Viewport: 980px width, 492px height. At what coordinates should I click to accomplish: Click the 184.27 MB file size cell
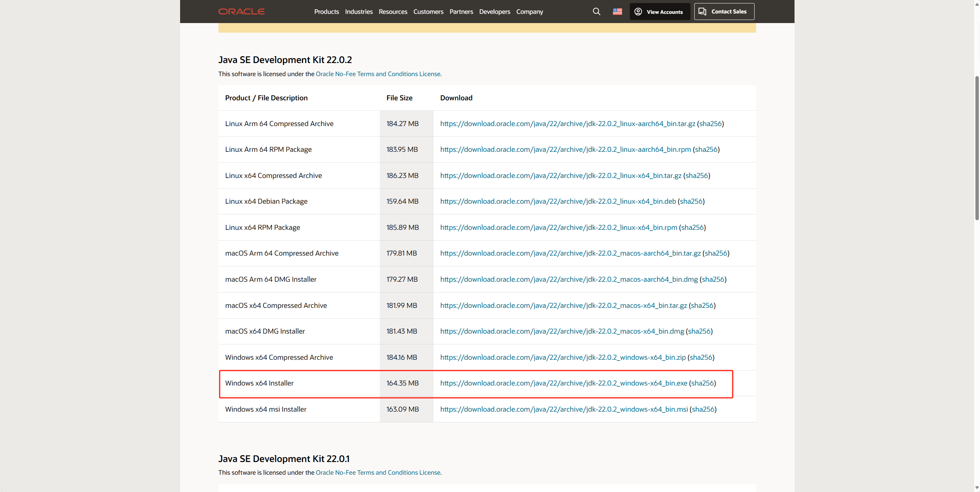[406, 124]
